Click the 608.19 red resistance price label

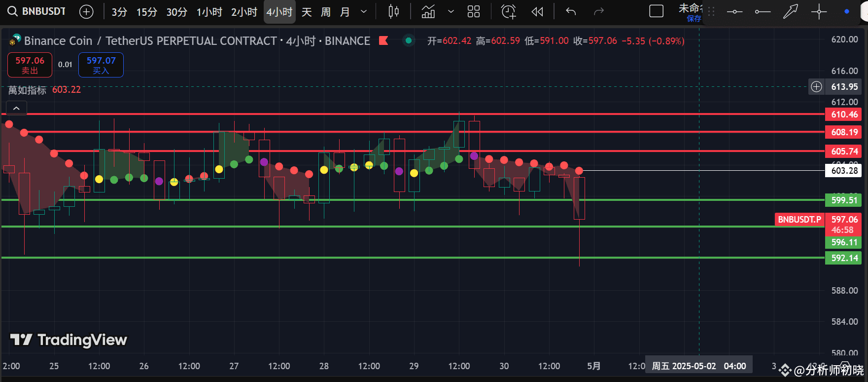843,132
